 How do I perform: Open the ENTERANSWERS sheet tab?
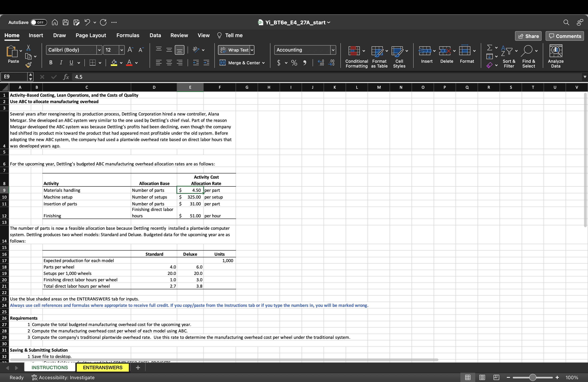[103, 367]
